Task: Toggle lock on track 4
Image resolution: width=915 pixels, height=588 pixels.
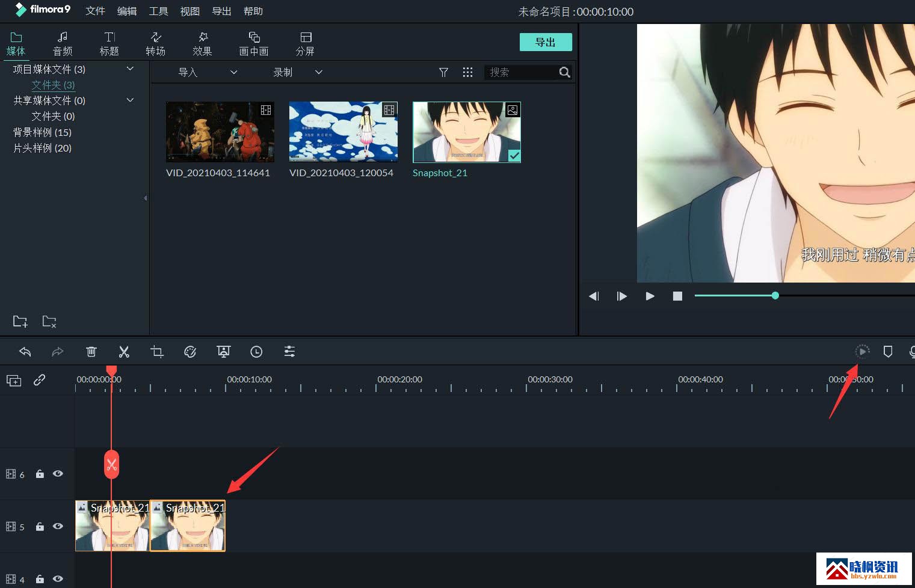Action: pos(40,579)
